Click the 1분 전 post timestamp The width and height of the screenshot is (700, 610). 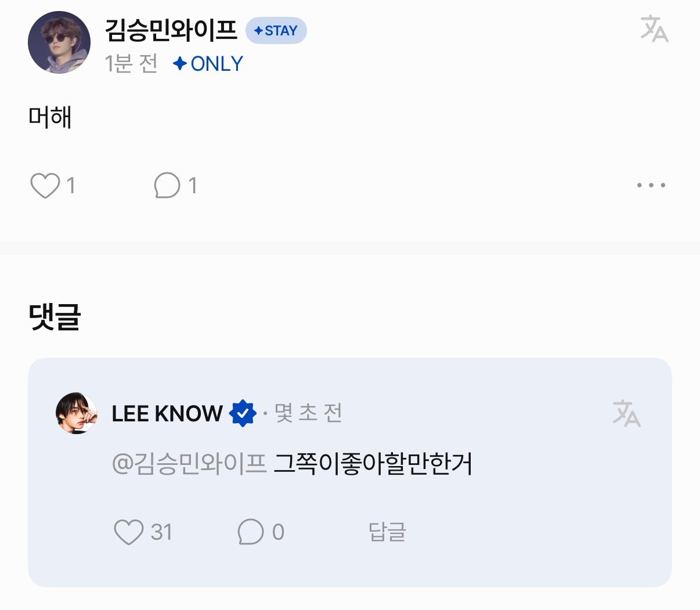tap(131, 64)
